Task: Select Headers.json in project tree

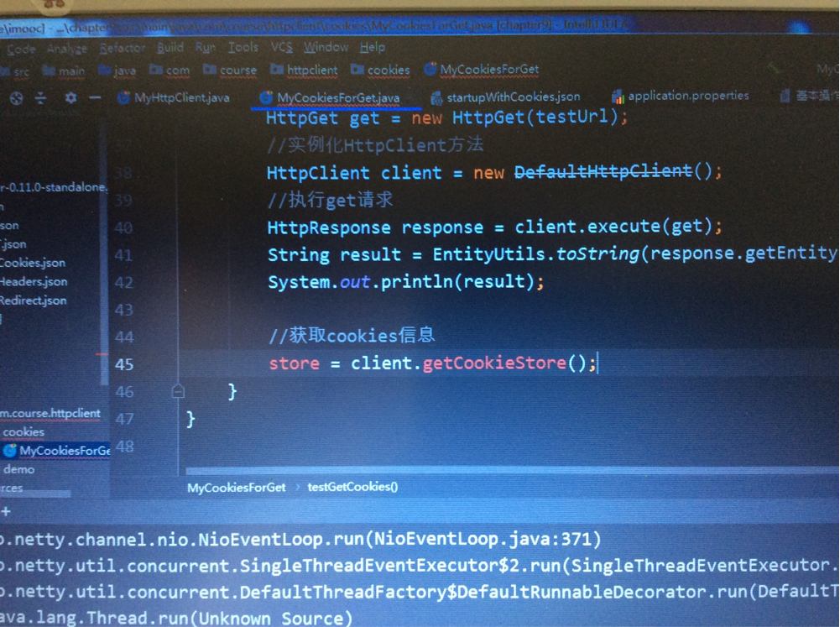Action: (x=34, y=281)
